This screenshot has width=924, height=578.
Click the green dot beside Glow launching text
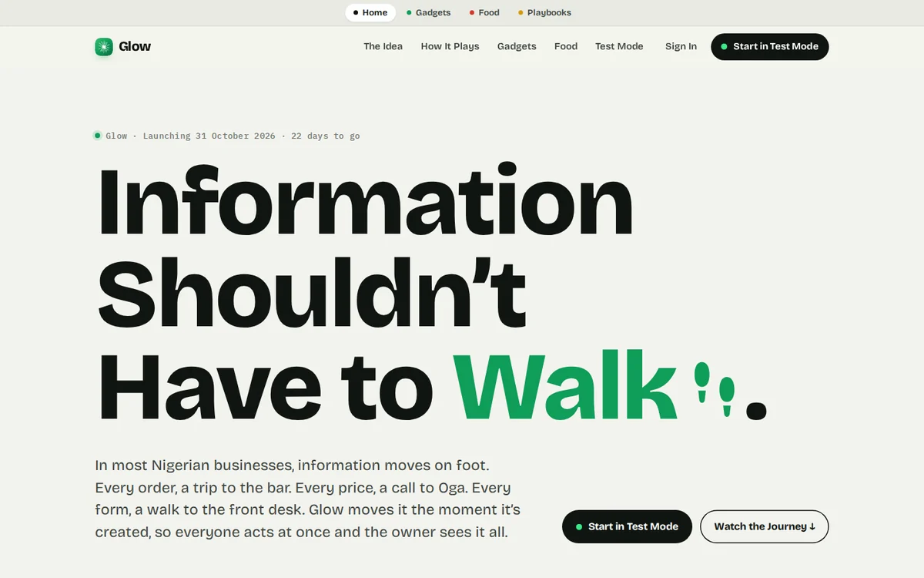98,136
